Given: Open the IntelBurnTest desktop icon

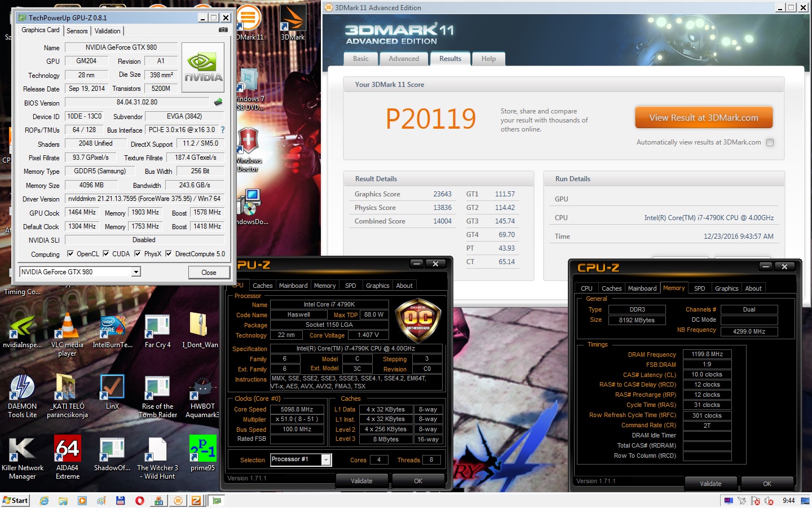Looking at the screenshot, I should tap(112, 331).
